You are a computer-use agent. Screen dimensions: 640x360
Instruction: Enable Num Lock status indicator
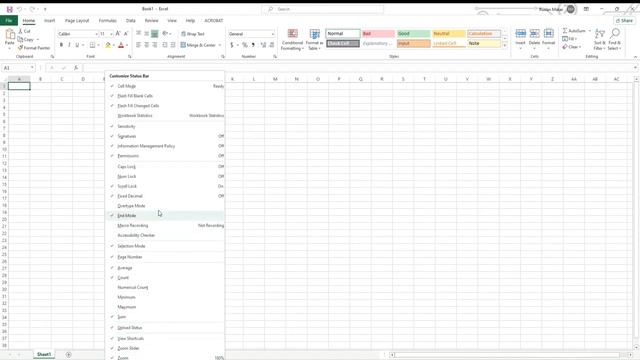165,176
